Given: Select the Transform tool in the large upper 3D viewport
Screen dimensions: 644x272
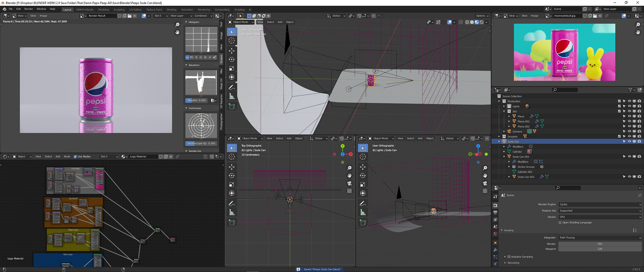Looking at the screenshot, I should coord(232,77).
